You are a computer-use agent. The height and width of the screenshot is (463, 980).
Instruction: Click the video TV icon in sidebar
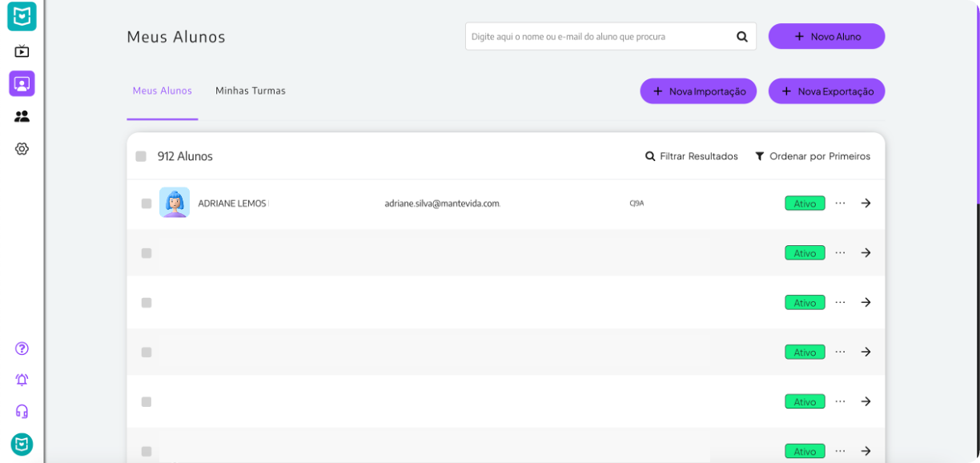(x=22, y=51)
